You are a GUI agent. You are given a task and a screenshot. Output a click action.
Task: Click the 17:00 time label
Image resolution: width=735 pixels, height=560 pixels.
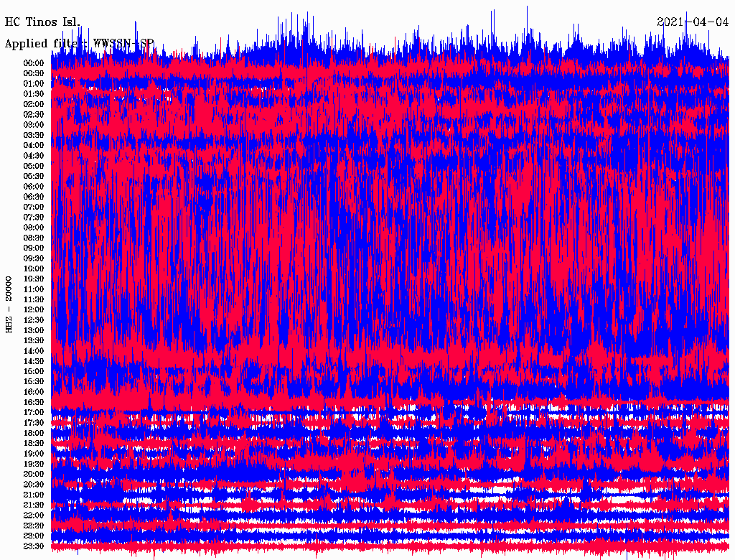click(x=34, y=413)
